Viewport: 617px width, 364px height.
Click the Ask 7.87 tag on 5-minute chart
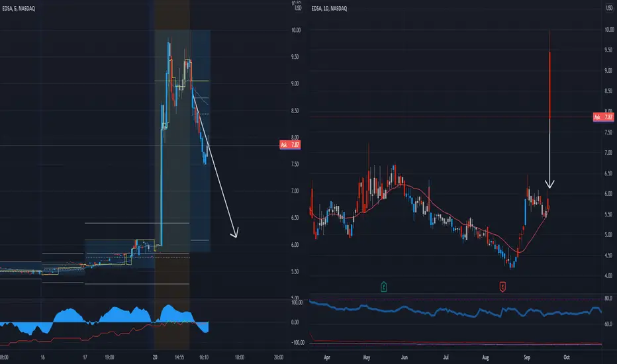[290, 145]
